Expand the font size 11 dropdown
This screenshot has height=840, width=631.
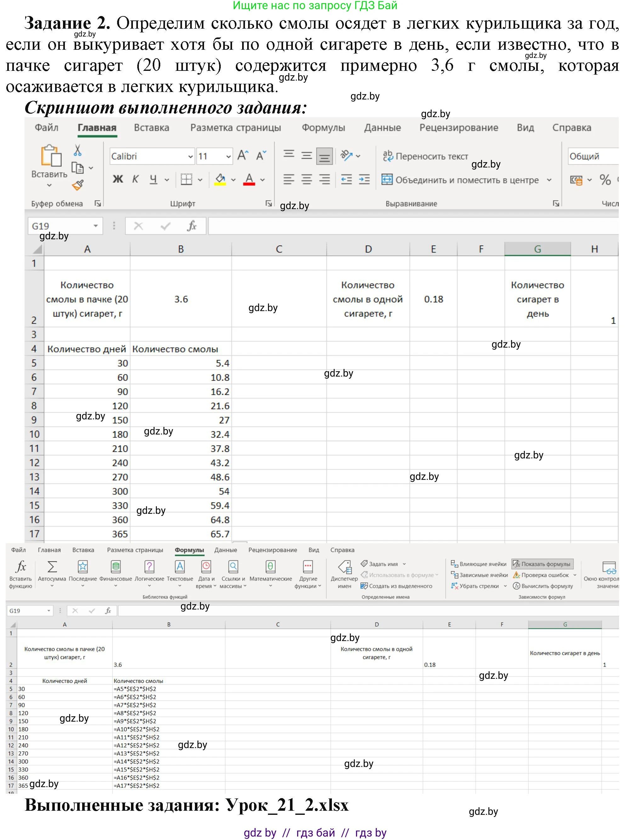(x=228, y=156)
